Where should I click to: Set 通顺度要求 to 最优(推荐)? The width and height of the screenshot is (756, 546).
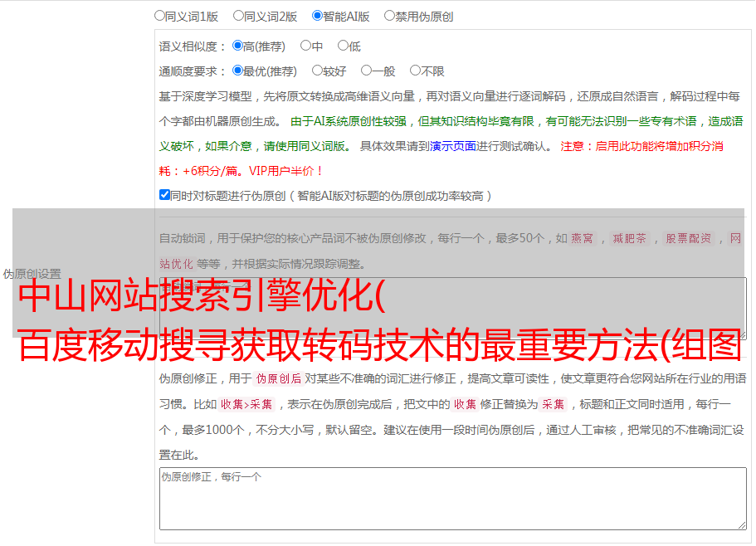click(237, 71)
